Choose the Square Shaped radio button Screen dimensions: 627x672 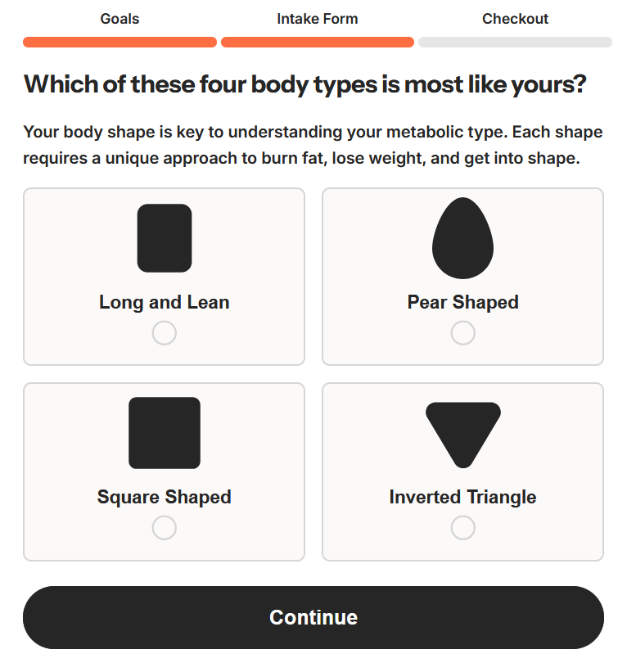tap(165, 528)
